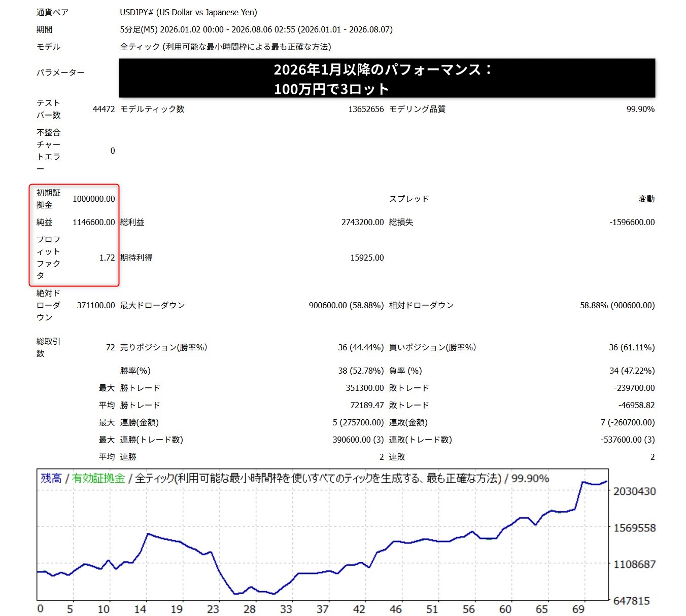Click the loss rate value 34 (47.22%)

tap(632, 371)
